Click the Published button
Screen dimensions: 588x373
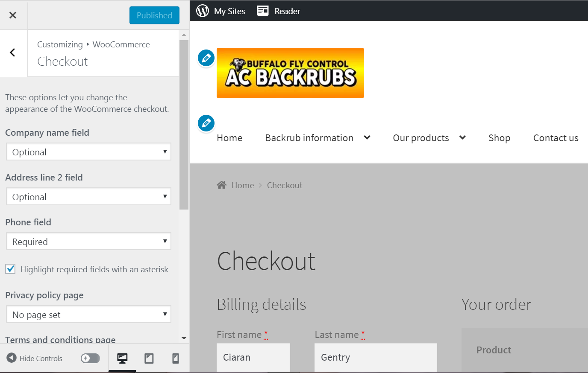click(x=154, y=15)
